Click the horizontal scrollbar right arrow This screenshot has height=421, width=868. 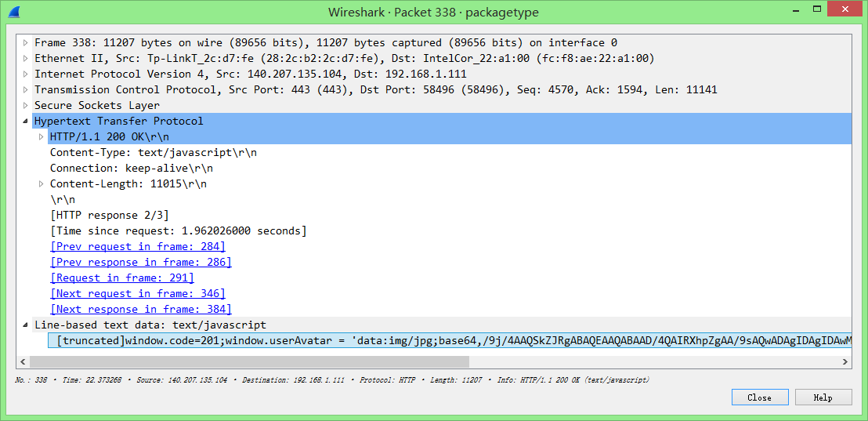(x=845, y=362)
